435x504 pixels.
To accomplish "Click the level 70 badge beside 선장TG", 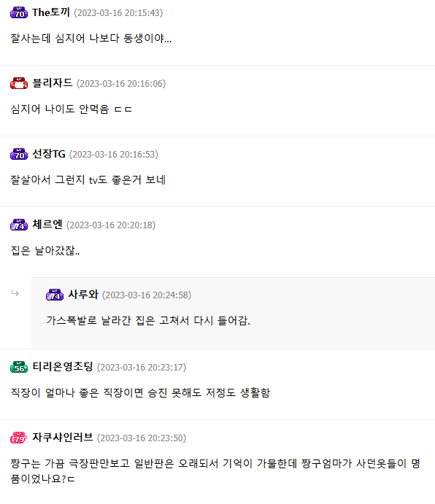I will click(x=19, y=155).
